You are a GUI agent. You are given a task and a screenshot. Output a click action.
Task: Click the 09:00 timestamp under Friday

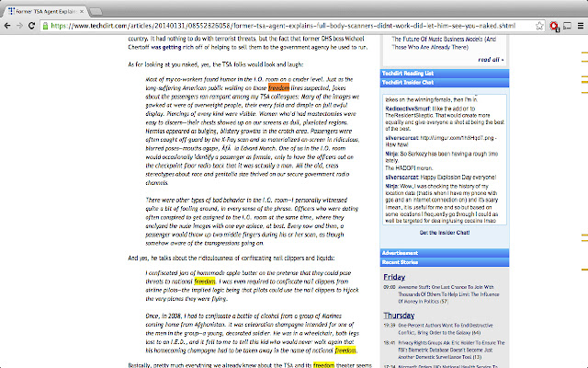pos(390,287)
